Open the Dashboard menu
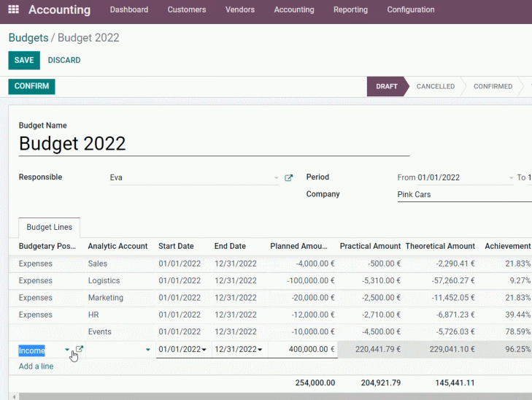Image resolution: width=532 pixels, height=400 pixels. point(129,9)
